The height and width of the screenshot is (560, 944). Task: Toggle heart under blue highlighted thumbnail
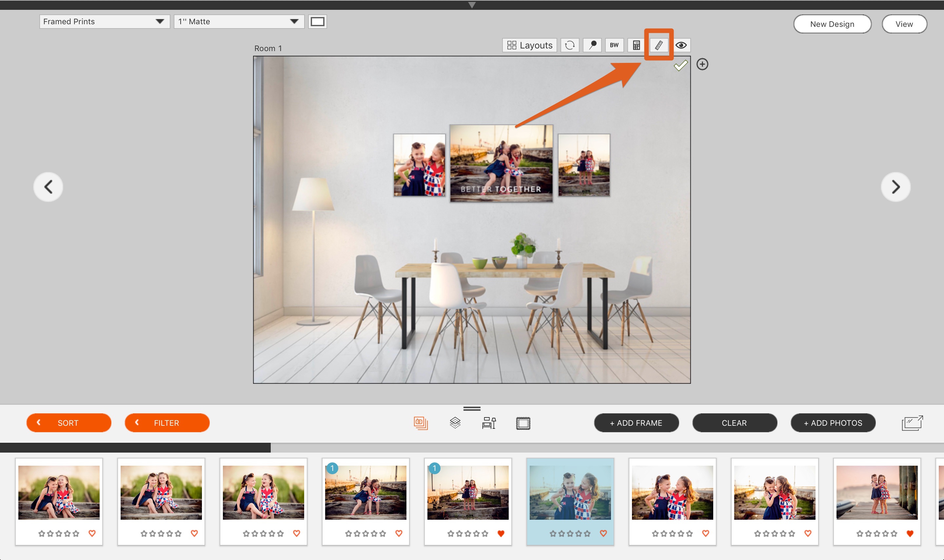603,533
